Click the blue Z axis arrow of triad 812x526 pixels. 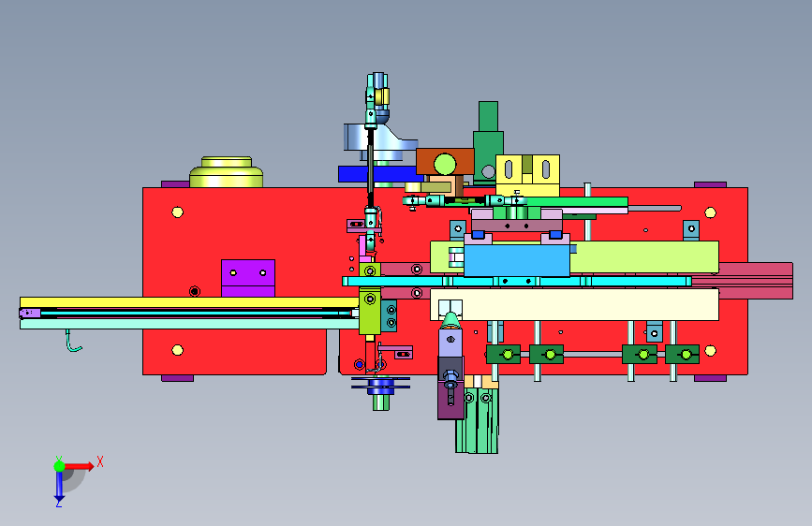point(59,486)
